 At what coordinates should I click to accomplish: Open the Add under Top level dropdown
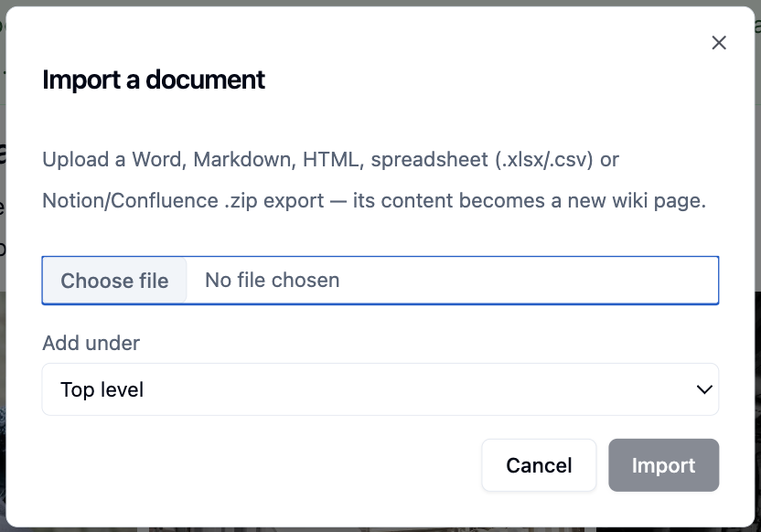[380, 389]
